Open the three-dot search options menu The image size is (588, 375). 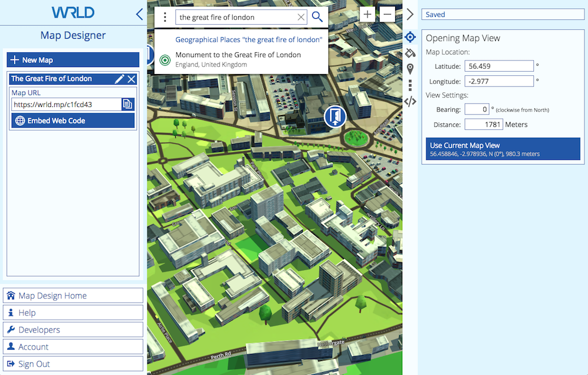tap(165, 17)
